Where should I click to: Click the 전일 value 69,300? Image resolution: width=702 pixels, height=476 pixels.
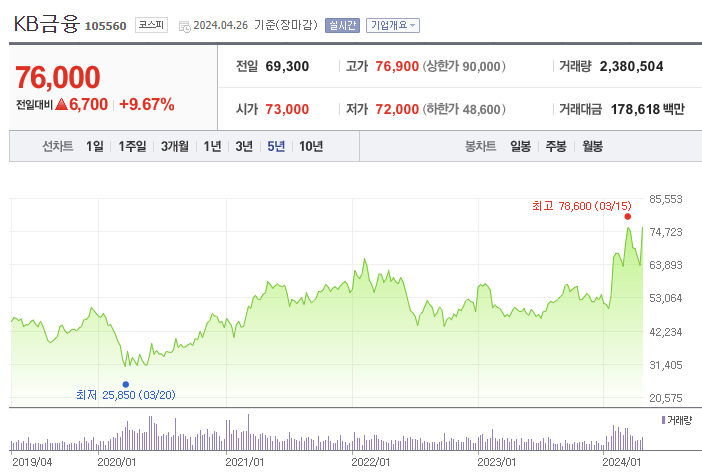[x=287, y=66]
